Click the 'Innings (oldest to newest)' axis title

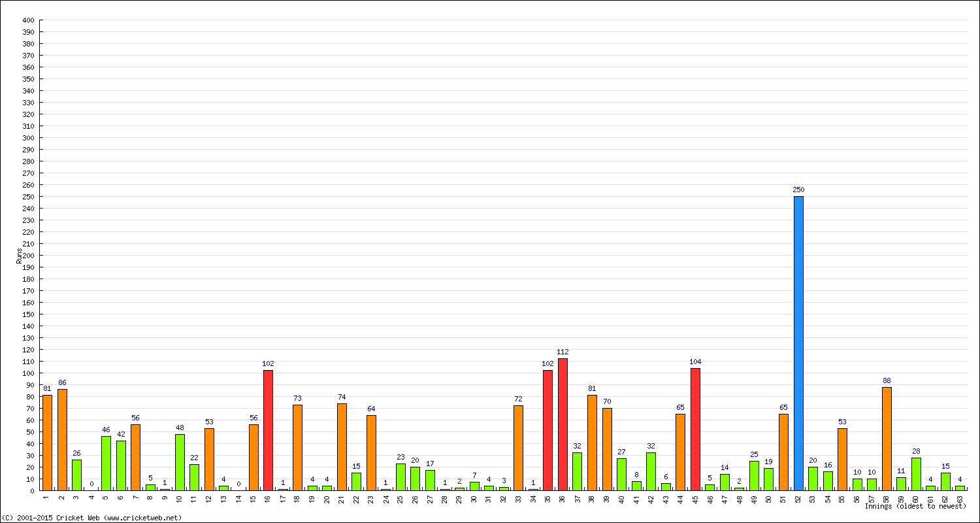pos(915,506)
